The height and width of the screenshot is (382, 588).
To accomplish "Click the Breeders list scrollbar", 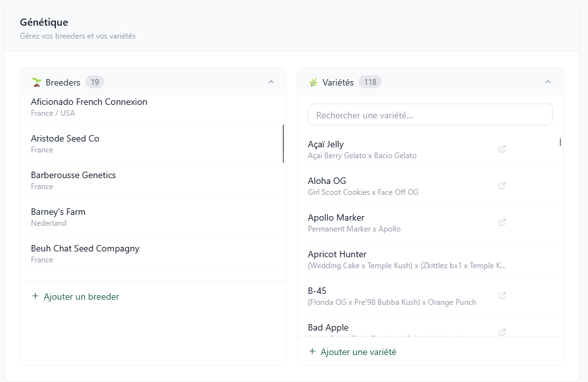I will (283, 143).
